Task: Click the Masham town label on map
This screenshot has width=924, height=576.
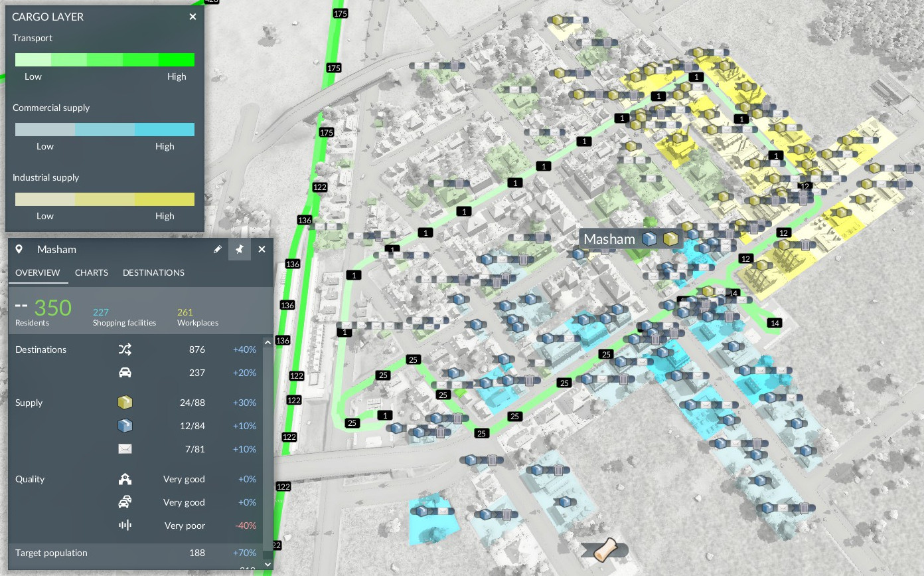Action: coord(609,239)
